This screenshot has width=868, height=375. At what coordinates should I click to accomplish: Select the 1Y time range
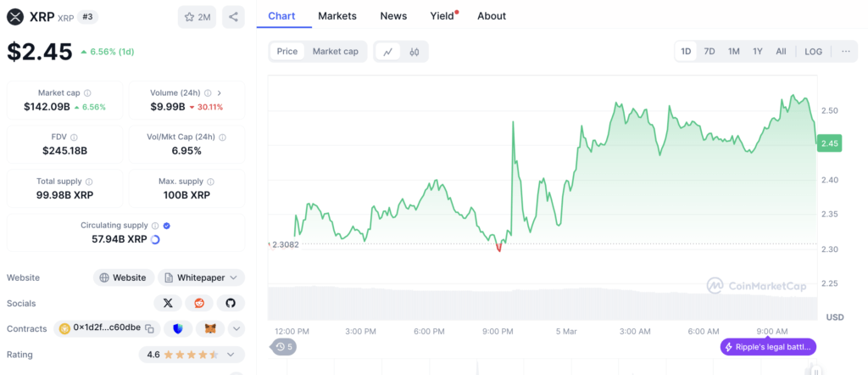coord(757,52)
